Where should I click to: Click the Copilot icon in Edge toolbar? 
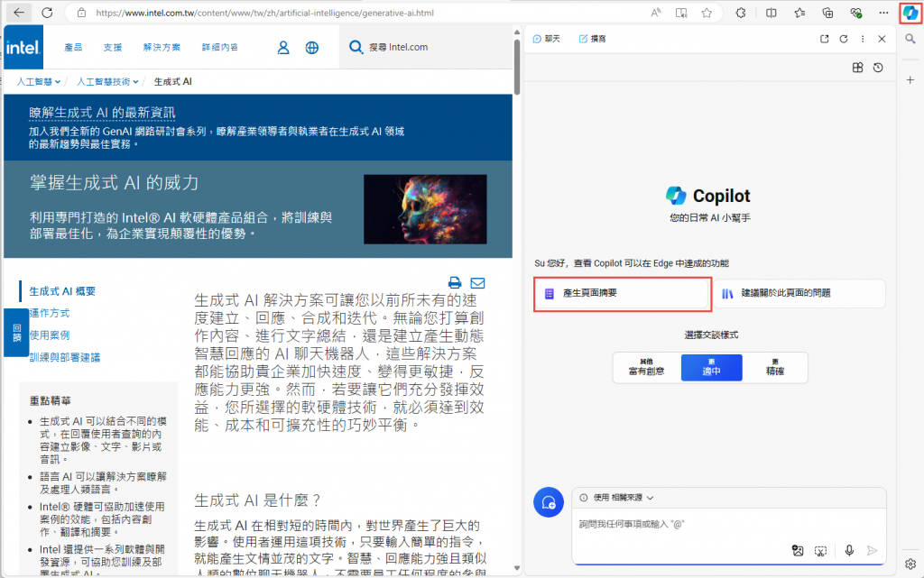point(910,13)
